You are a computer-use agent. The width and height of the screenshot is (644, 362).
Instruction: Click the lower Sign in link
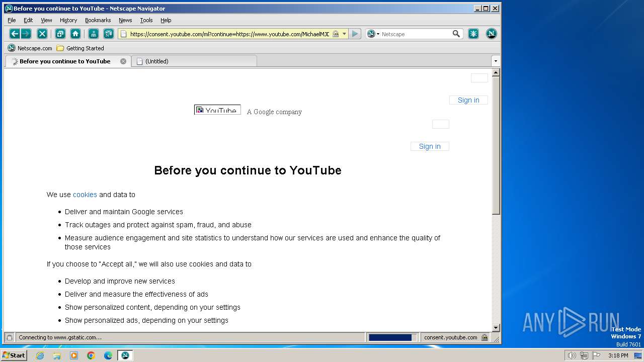pos(430,146)
